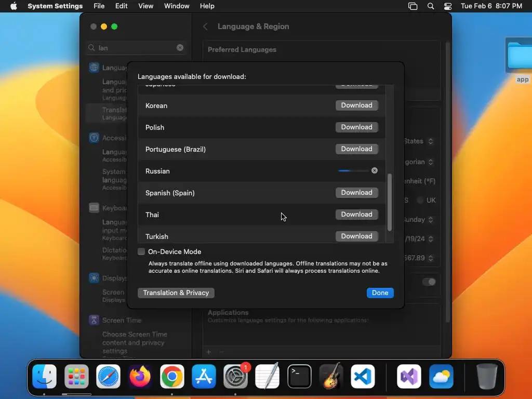Download the Turkish language
Viewport: 532px width, 399px height.
tap(356, 236)
